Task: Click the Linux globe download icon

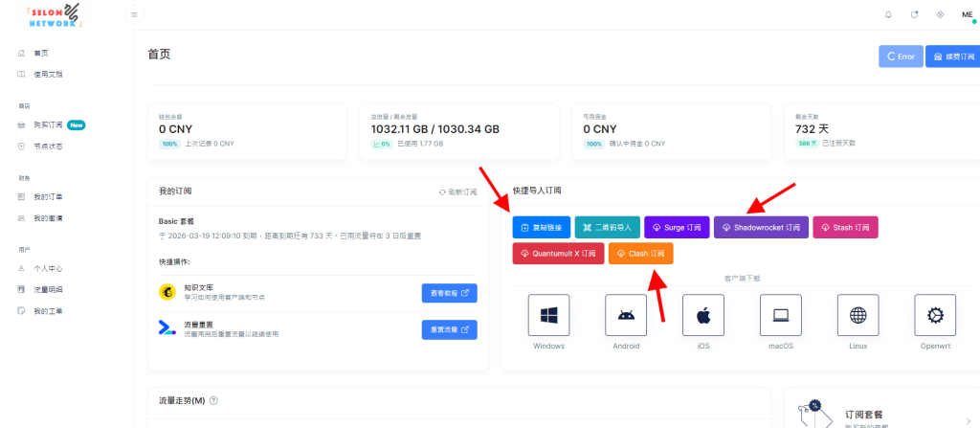Action: coord(857,314)
